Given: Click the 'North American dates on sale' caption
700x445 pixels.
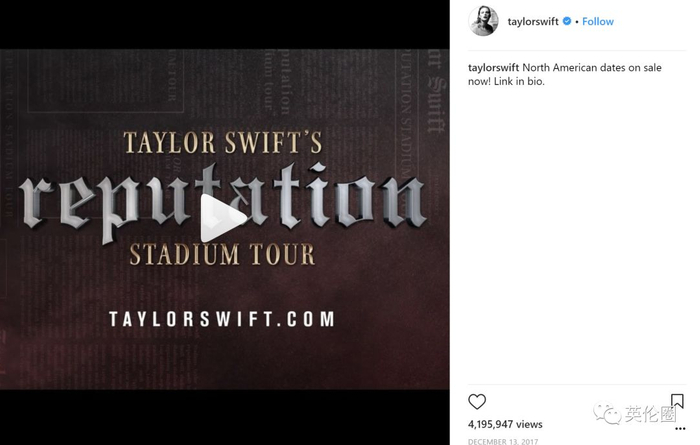Looking at the screenshot, I should coord(592,67).
